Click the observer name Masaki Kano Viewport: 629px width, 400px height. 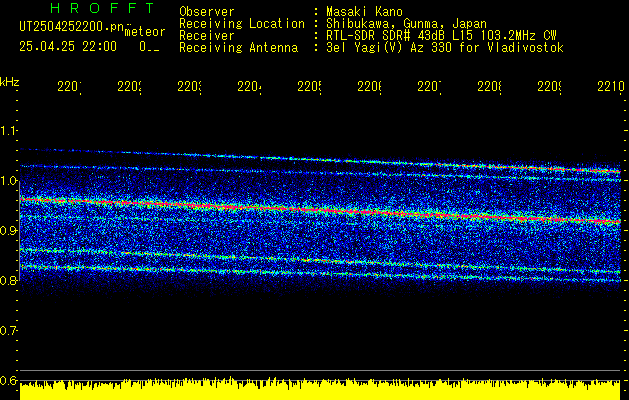pyautogui.click(x=364, y=11)
